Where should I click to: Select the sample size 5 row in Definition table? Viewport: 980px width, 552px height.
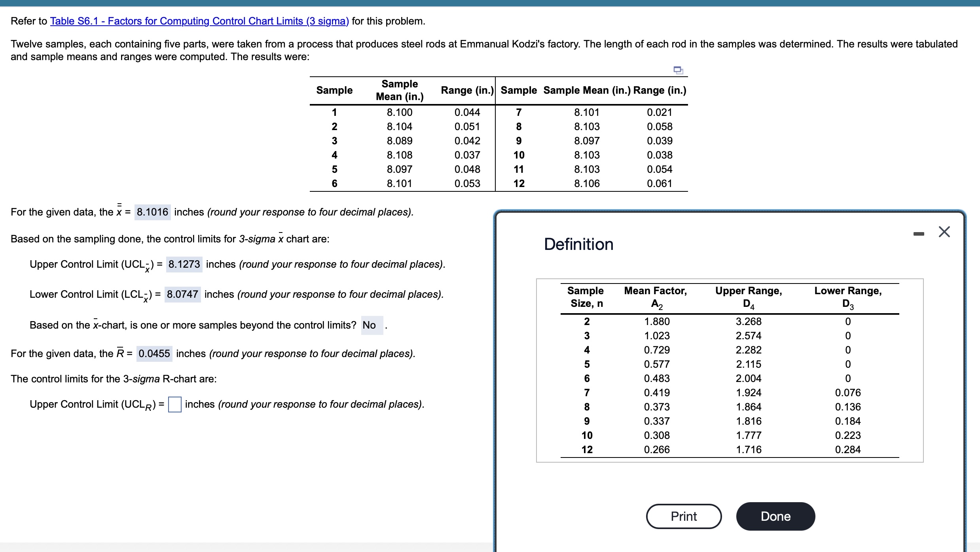tap(587, 364)
